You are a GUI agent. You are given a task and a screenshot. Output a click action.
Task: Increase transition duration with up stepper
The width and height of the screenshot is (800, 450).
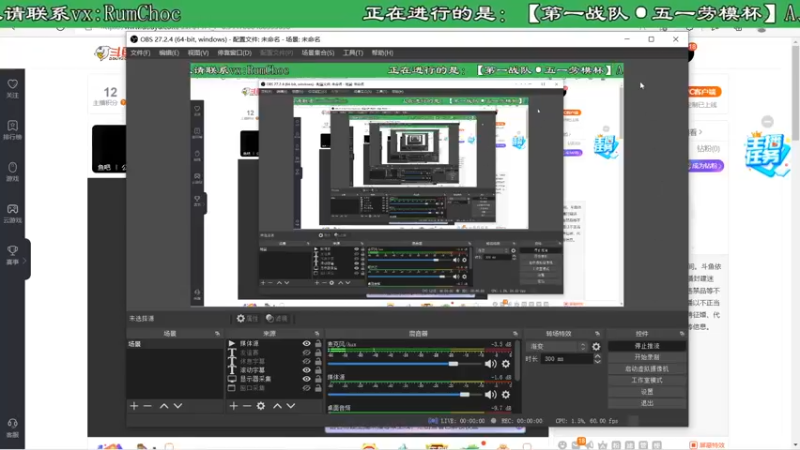pyautogui.click(x=597, y=357)
